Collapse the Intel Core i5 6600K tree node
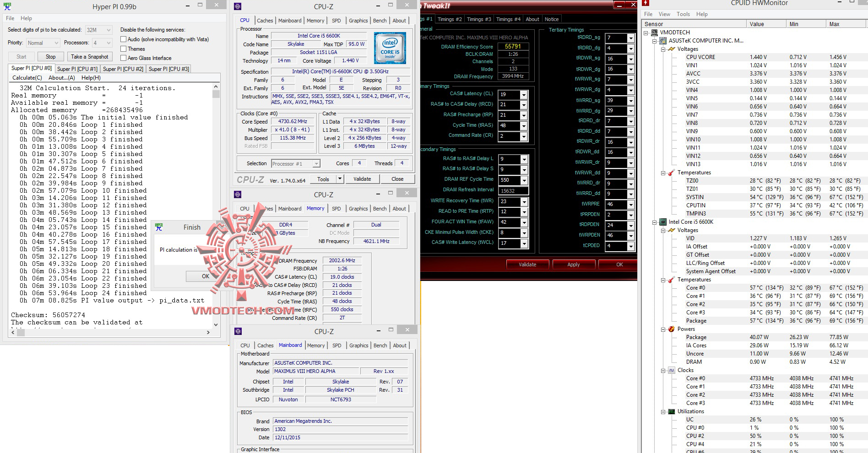The height and width of the screenshot is (453, 868). pos(654,222)
